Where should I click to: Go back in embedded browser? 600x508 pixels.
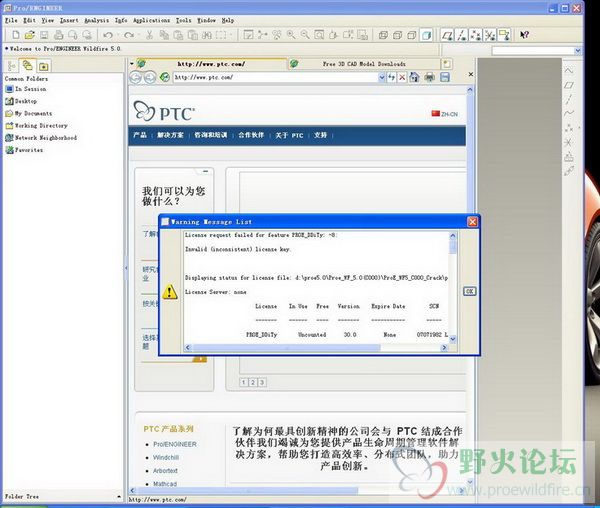point(135,77)
